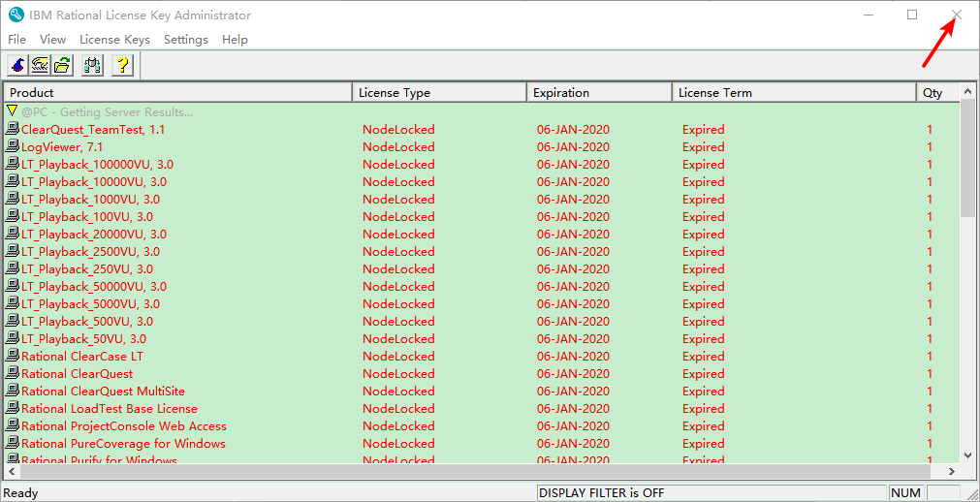Click the computer icon beside LT_Playback_5000VU, 3.0
The height and width of the screenshot is (502, 980).
coord(13,304)
